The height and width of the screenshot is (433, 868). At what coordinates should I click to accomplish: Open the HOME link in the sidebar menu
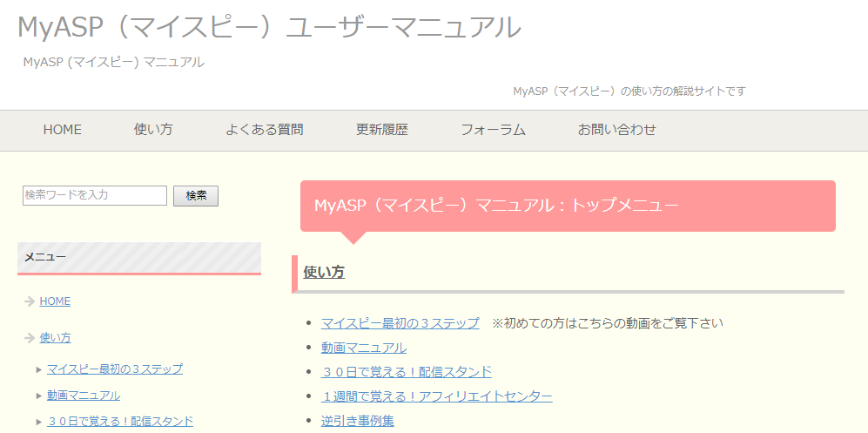point(55,301)
